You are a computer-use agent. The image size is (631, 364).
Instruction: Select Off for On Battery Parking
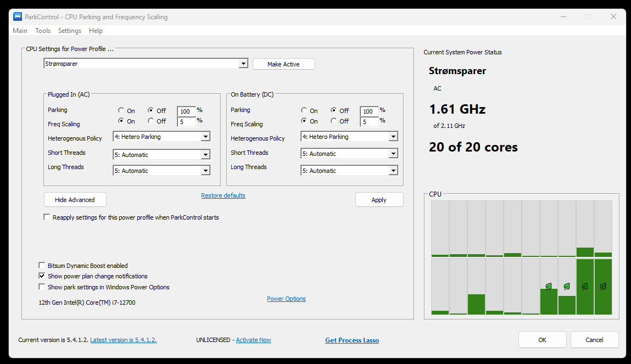pos(333,110)
